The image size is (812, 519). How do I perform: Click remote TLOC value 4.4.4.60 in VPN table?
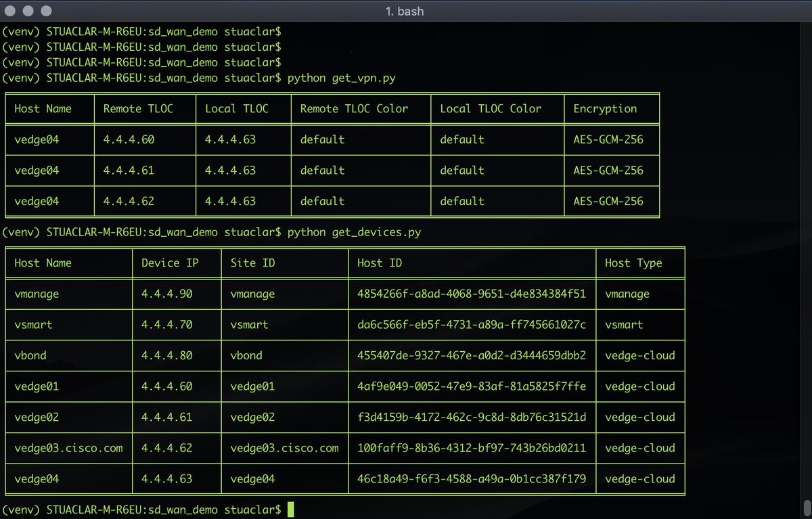(129, 139)
